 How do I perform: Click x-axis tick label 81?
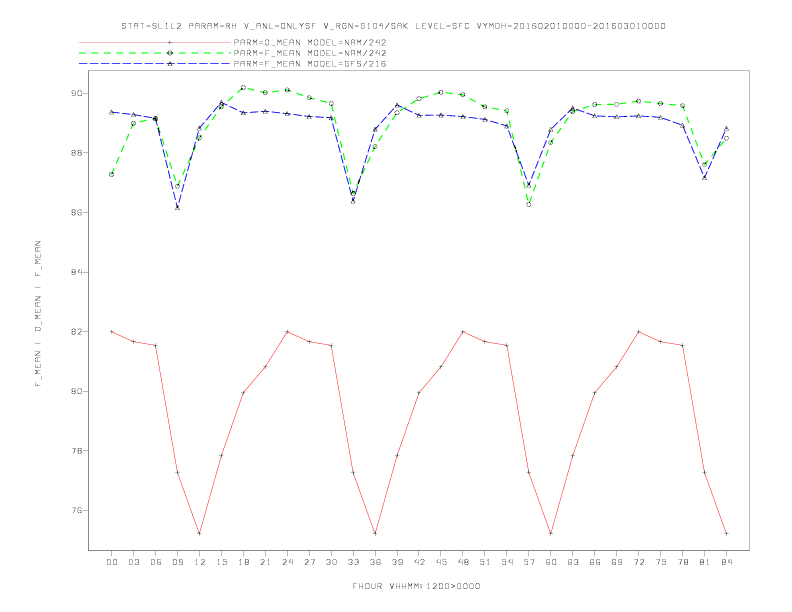click(705, 562)
